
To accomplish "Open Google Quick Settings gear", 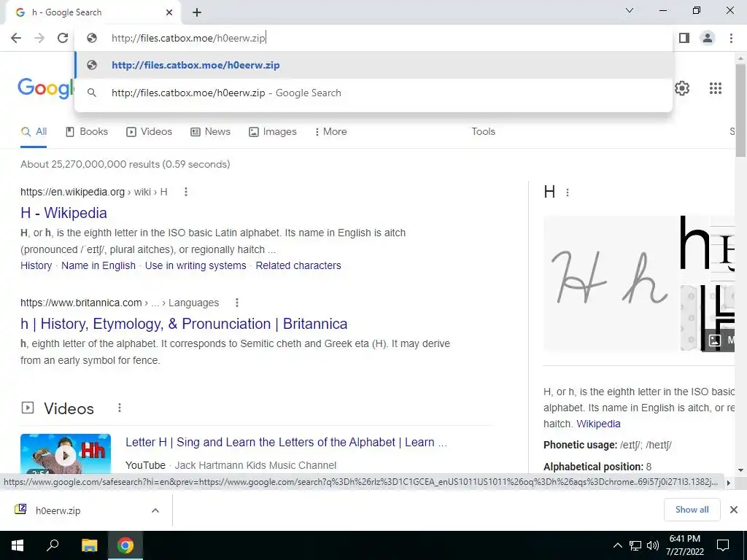I will point(682,88).
